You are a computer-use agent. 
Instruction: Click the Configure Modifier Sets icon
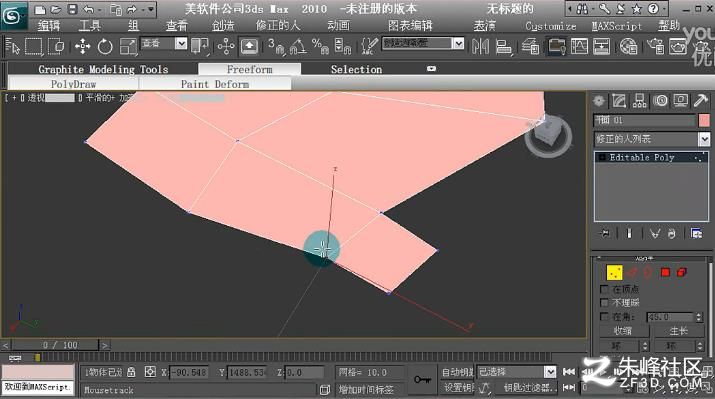(x=696, y=233)
